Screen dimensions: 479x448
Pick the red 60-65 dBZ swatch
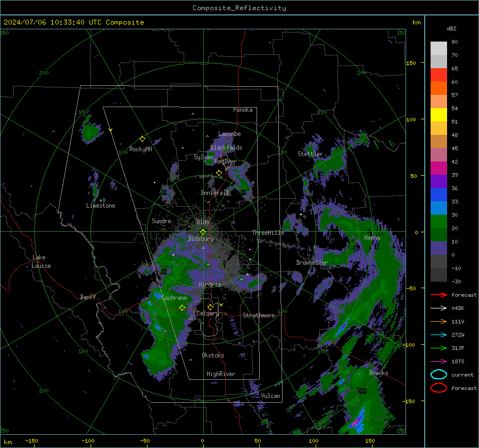coord(439,75)
